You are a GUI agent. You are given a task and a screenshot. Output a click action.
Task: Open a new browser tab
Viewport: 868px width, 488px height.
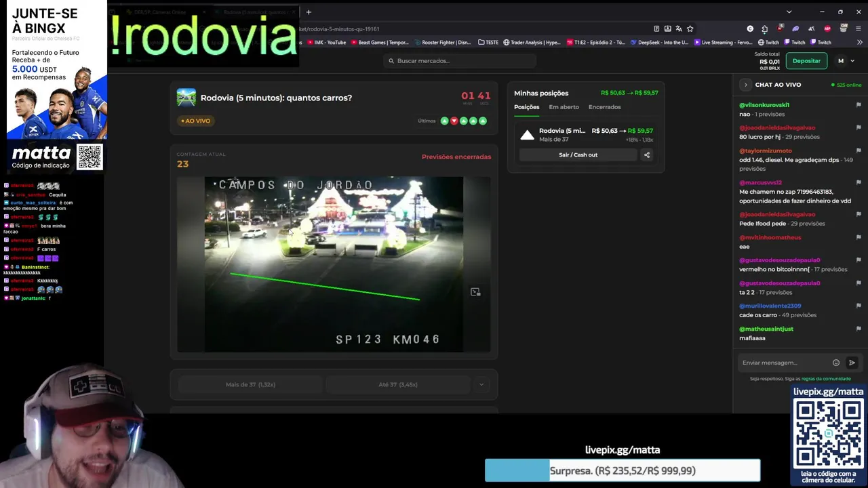coord(309,12)
